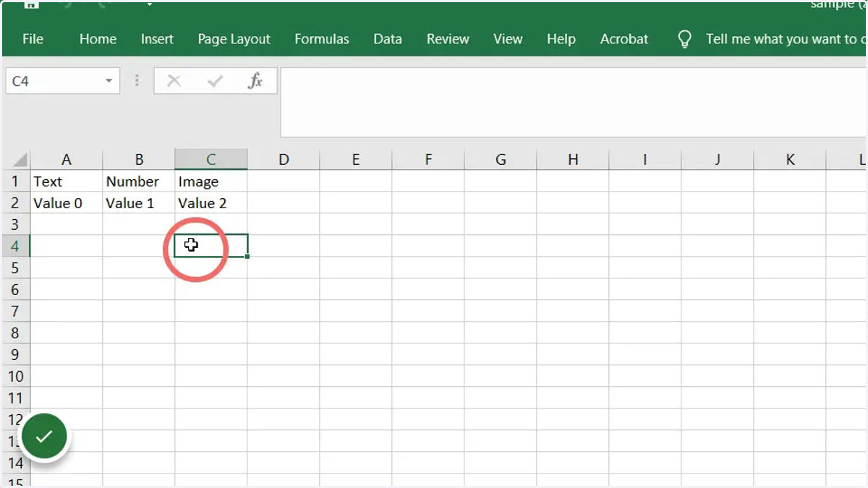
Task: Click inside the formula bar input area
Action: click(x=573, y=102)
